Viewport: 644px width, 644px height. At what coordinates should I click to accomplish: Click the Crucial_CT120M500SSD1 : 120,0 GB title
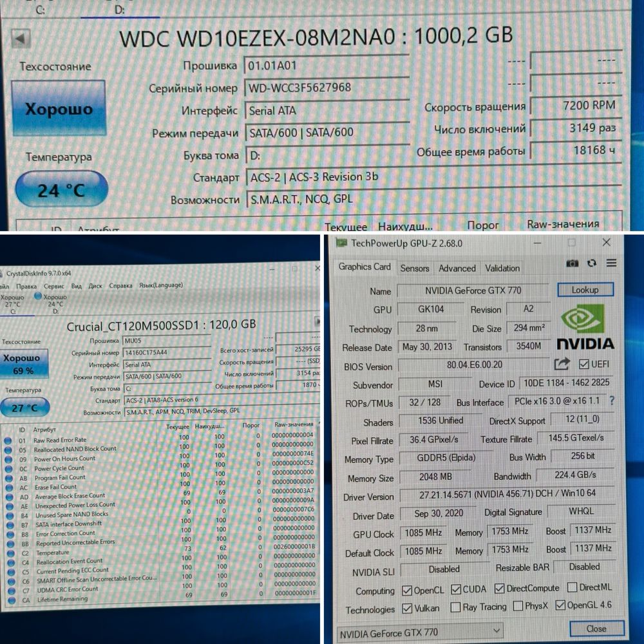coord(161,326)
